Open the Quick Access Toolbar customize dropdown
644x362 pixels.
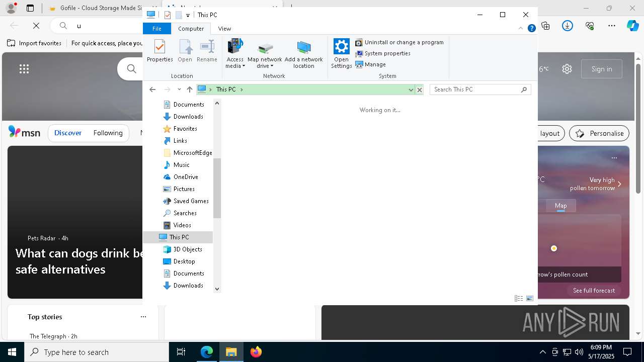point(188,15)
